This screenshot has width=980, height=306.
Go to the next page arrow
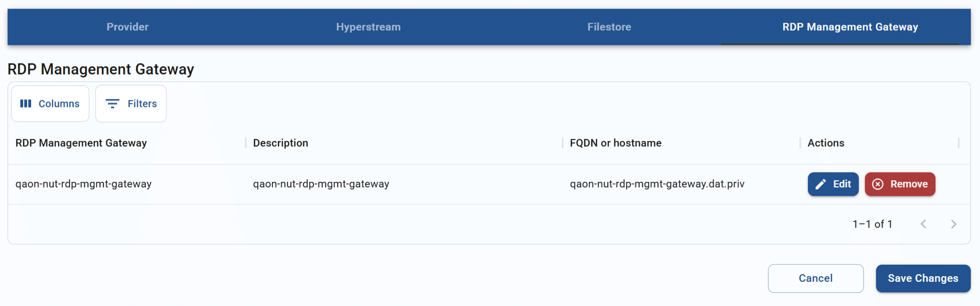click(x=953, y=224)
